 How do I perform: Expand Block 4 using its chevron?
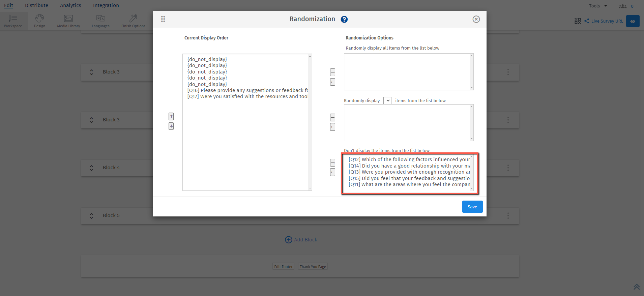point(91,168)
